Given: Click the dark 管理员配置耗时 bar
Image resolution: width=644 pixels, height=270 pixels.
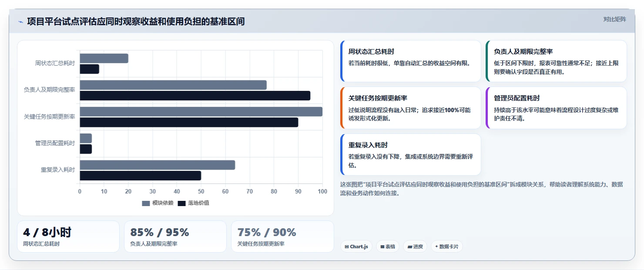Looking at the screenshot, I should coord(86,149).
